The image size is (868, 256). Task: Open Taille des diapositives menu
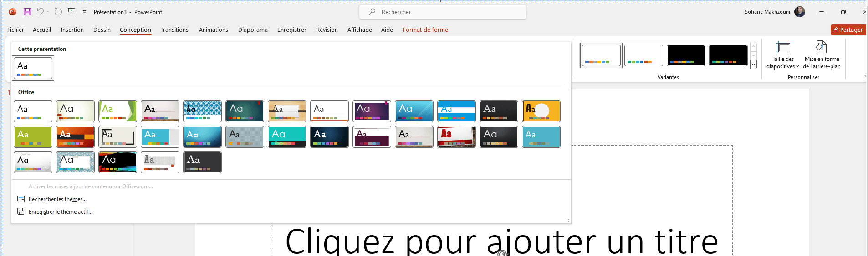[x=782, y=55]
